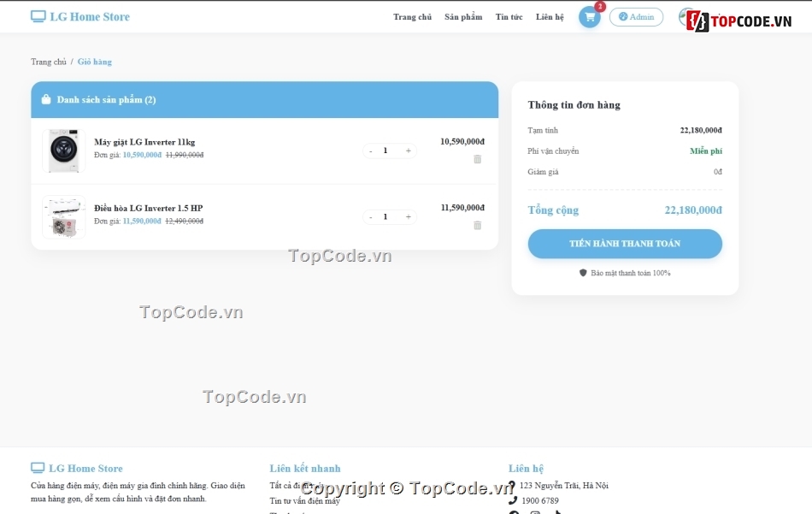Image resolution: width=812 pixels, height=514 pixels.
Task: Remove Điều hòa LG Inverter via trash icon
Action: coord(478,226)
